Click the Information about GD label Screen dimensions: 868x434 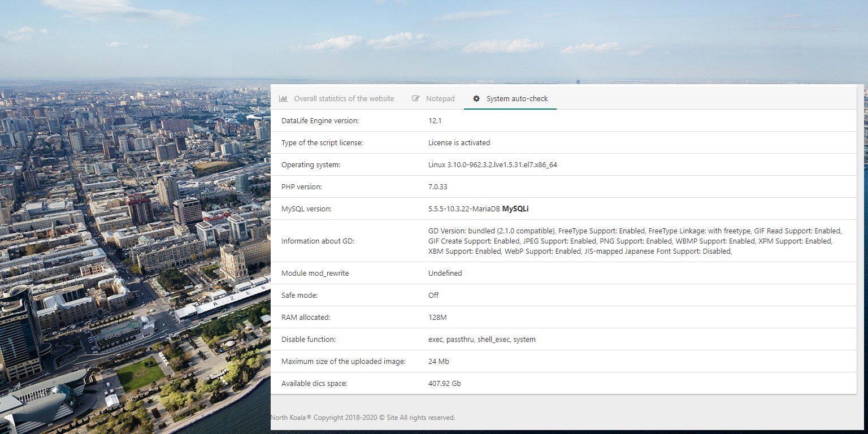click(x=318, y=241)
